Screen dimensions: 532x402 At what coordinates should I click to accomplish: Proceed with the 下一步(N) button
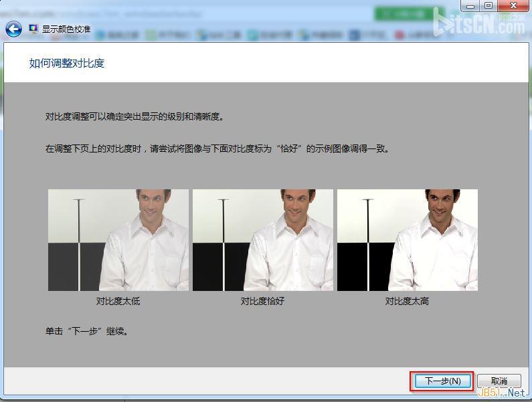click(442, 381)
